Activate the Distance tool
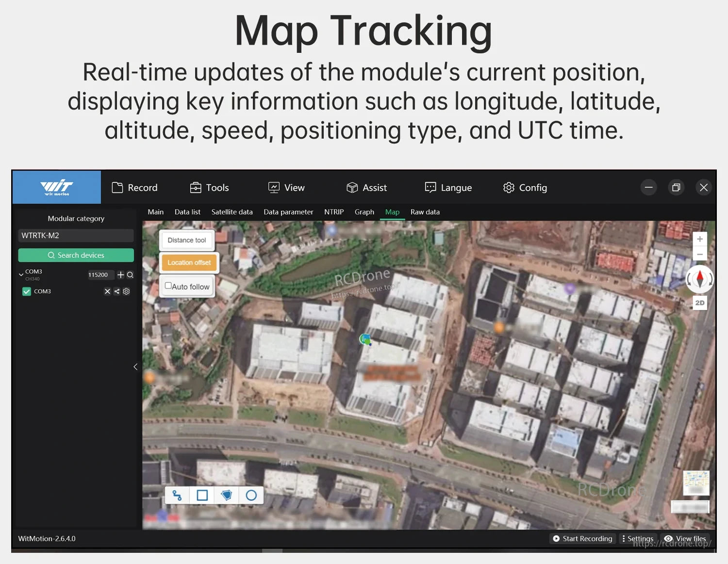The image size is (728, 564). pos(187,240)
